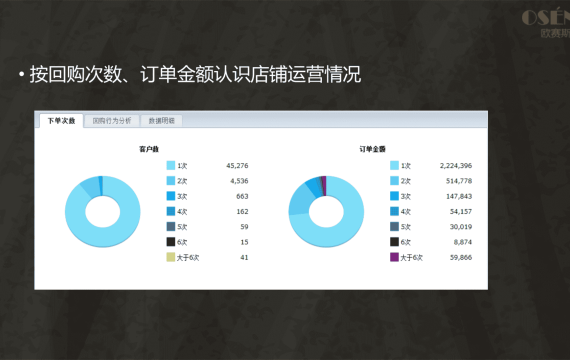570x360 pixels.
Task: Click the order amount 54,157
Action: pyautogui.click(x=461, y=212)
